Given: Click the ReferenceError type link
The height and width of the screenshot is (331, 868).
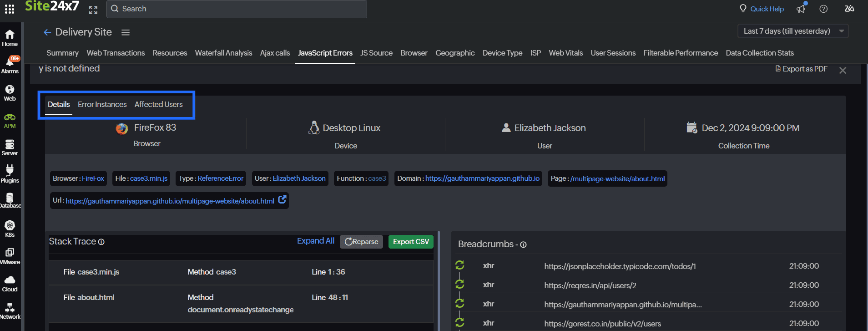Looking at the screenshot, I should point(221,178).
